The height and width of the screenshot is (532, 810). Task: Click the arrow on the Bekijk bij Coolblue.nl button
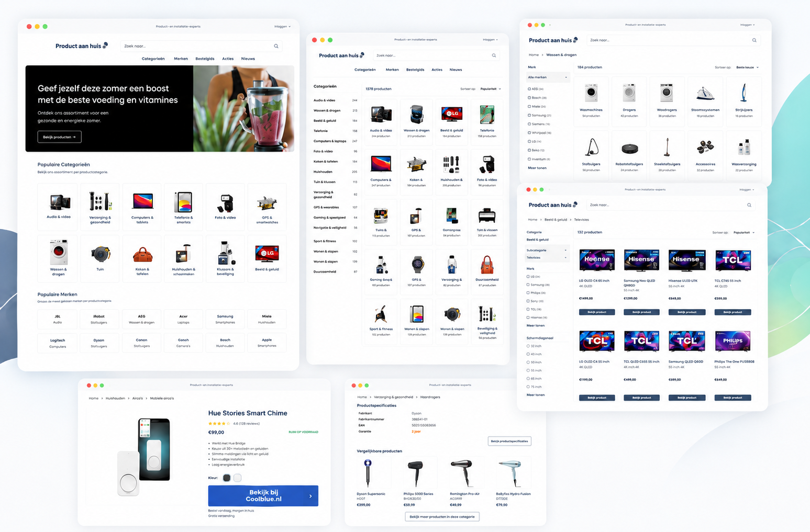tap(310, 496)
